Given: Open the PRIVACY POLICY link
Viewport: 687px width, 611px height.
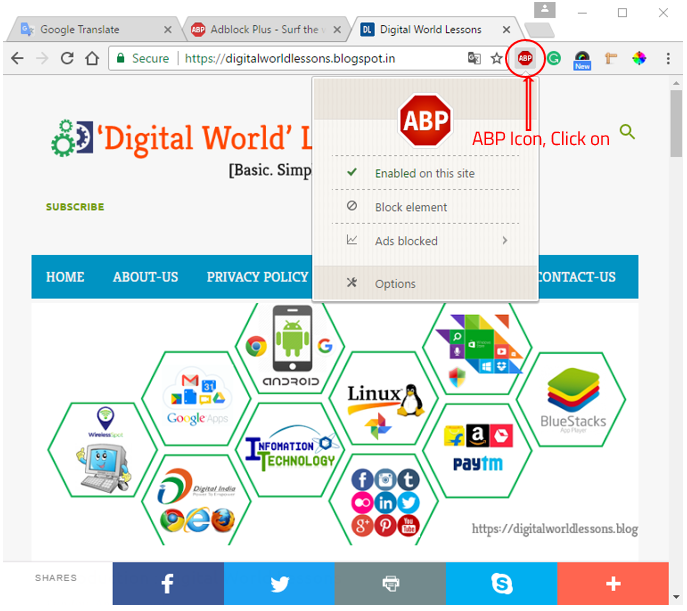Looking at the screenshot, I should click(x=258, y=277).
